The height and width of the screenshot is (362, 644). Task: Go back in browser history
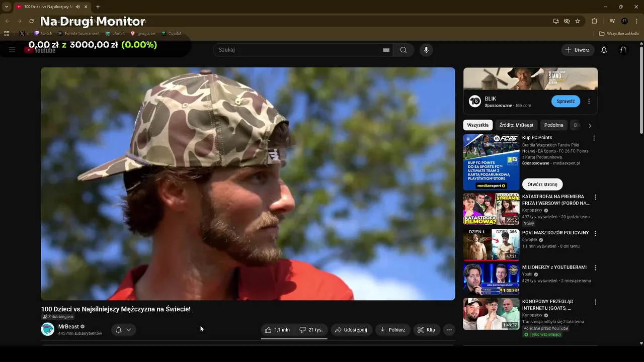7,21
